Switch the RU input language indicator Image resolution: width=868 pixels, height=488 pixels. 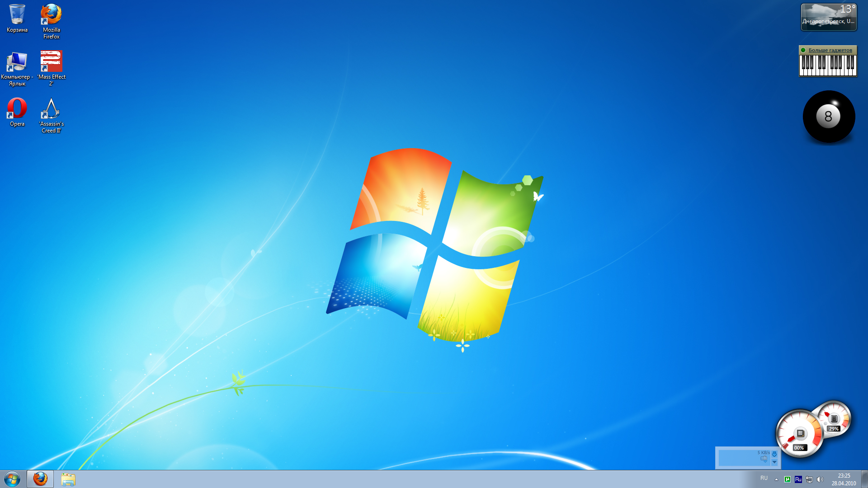point(764,478)
